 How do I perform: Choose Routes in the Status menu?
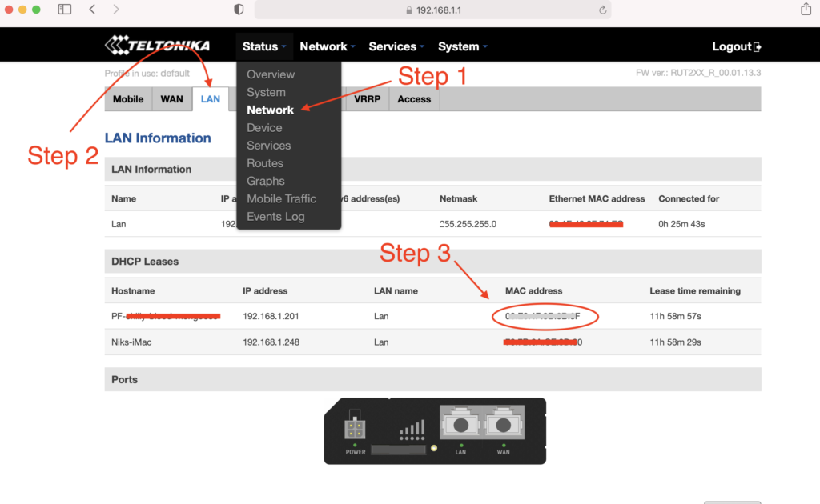pos(265,163)
